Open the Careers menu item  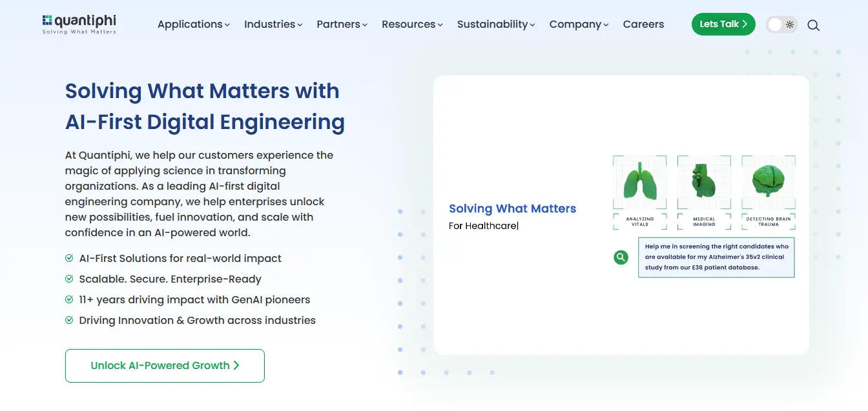(x=643, y=25)
